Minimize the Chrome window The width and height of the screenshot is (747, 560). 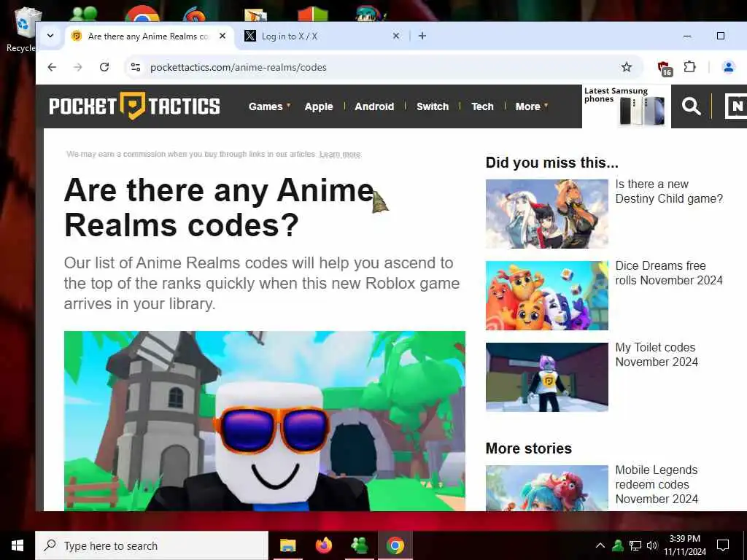coord(687,36)
